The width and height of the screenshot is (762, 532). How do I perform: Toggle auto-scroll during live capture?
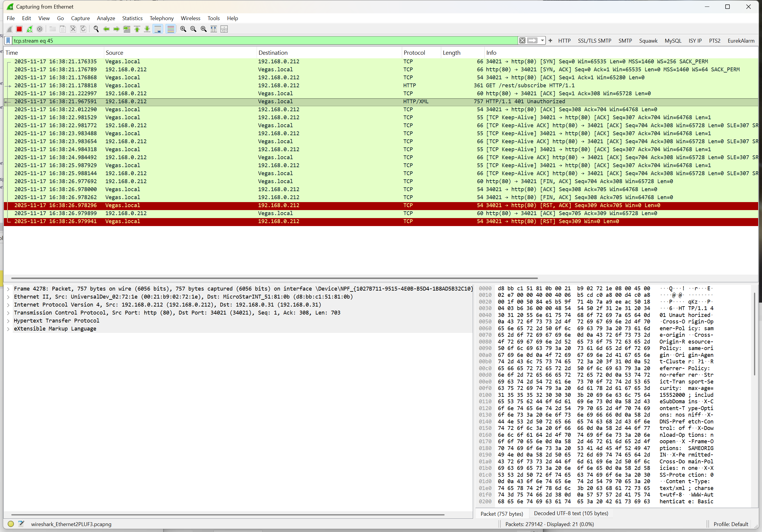pyautogui.click(x=158, y=29)
